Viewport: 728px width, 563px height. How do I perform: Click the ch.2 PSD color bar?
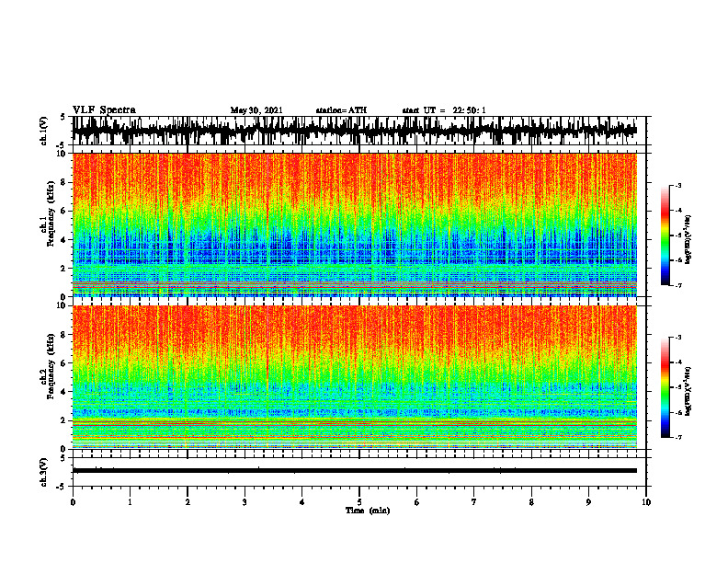(x=665, y=387)
